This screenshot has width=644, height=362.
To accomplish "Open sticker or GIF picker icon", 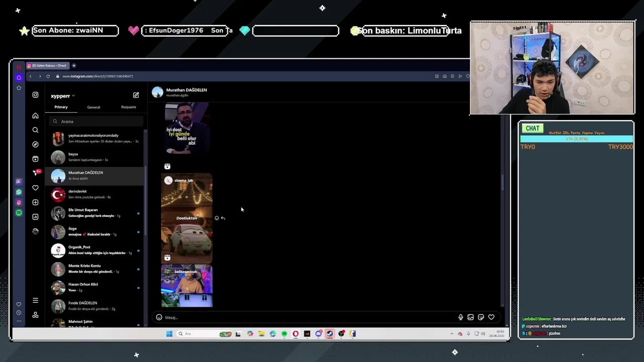I will pyautogui.click(x=481, y=317).
